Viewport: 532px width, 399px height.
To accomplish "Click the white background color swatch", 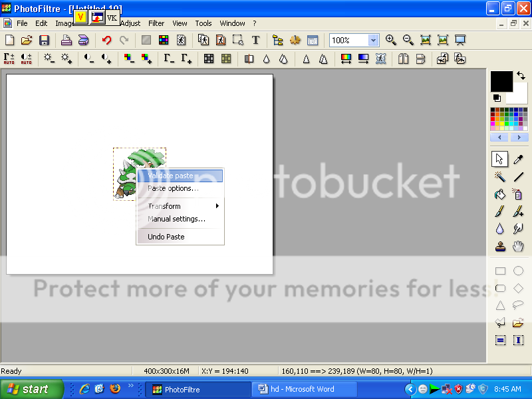I will [519, 95].
